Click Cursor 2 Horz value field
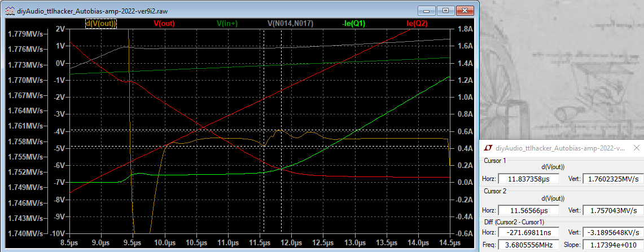The height and width of the screenshot is (252, 644). coord(529,210)
